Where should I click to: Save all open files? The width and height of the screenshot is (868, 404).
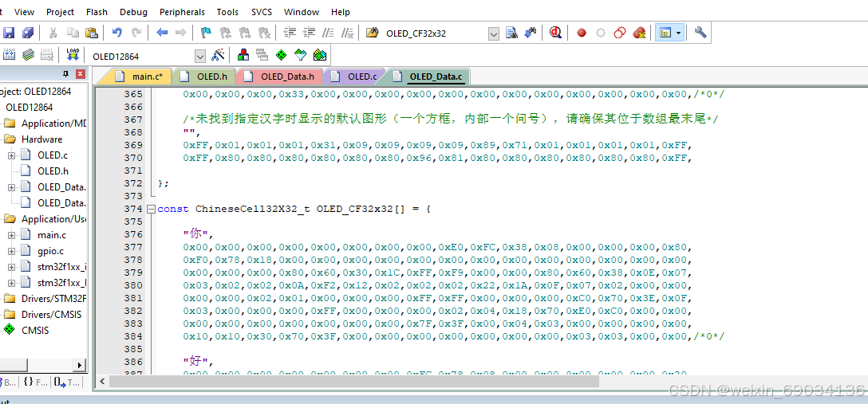[x=28, y=33]
